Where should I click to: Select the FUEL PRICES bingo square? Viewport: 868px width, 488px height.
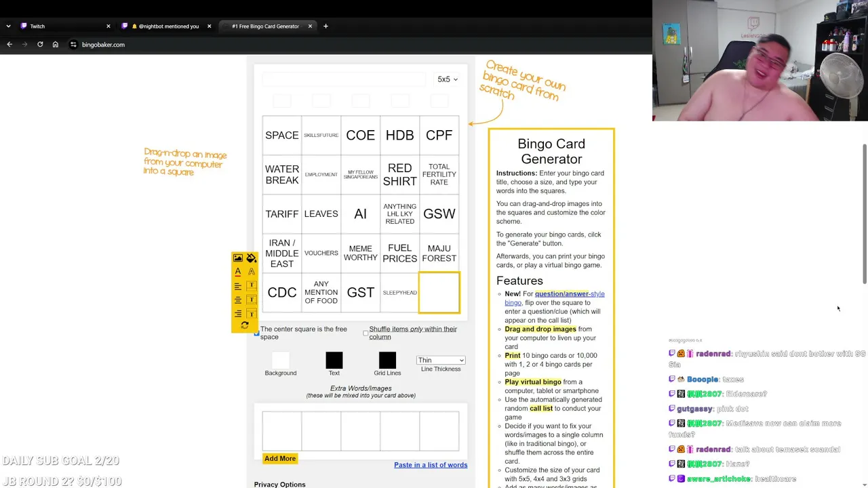(400, 253)
